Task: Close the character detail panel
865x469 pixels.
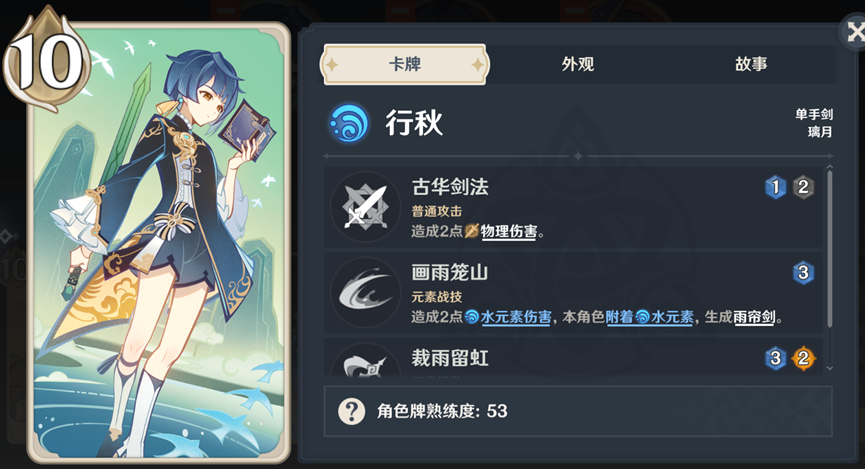Action: point(854,33)
